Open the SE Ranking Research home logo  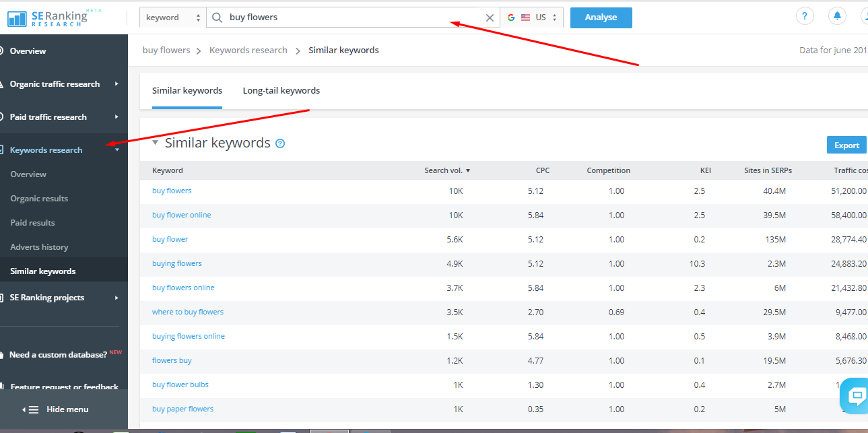[x=47, y=16]
